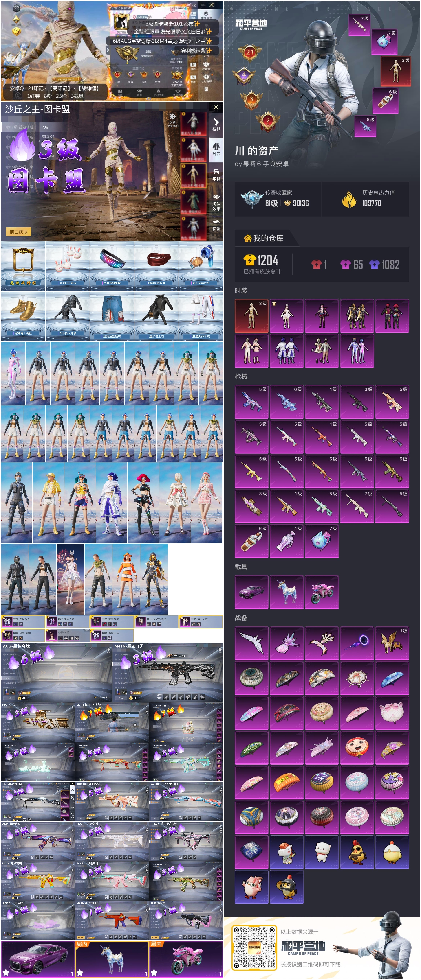421x980 pixels.
Task: Open the 赛季档案 tab
Action: tap(178, 92)
